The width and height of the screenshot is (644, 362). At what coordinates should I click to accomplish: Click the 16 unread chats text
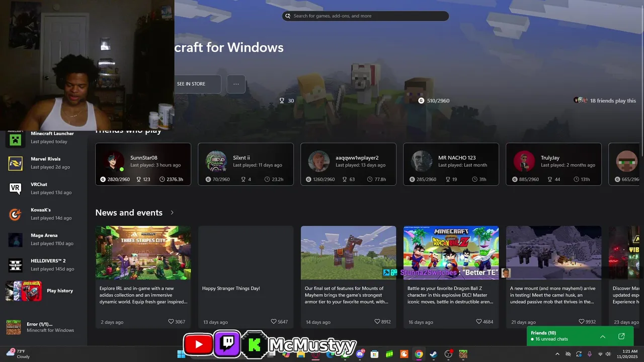[x=551, y=339]
